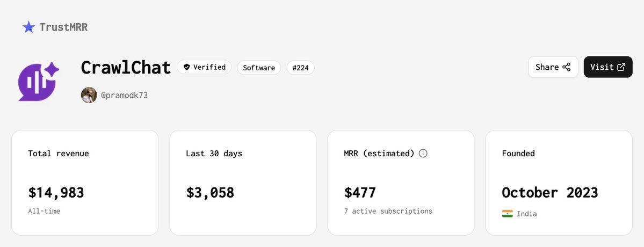Click the Total revenue label
644x247 pixels.
[x=59, y=154]
